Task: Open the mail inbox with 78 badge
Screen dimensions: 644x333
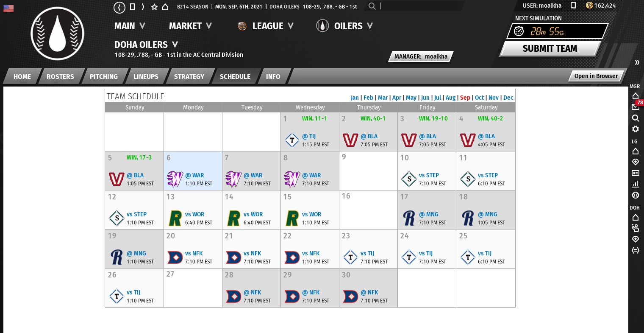Action: [636, 106]
